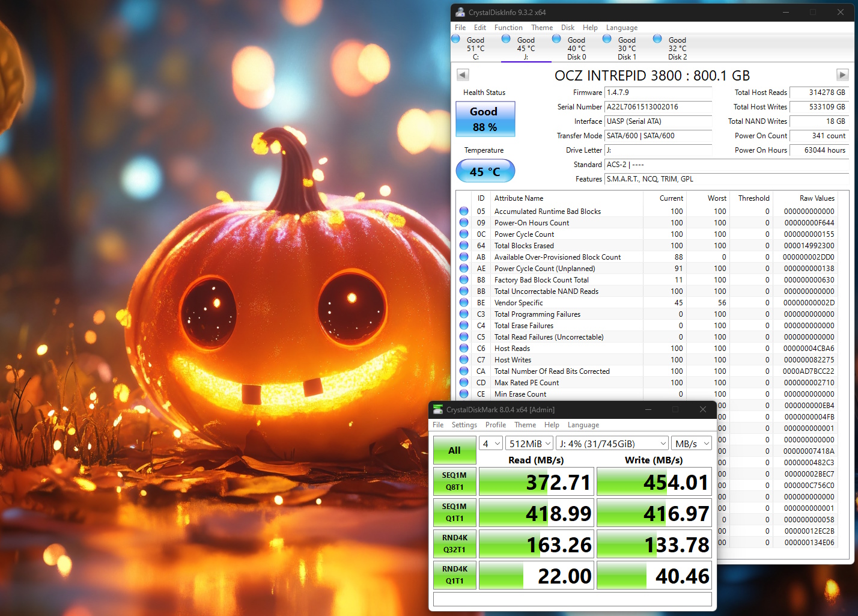Open CrystalDiskMark Language menu
Viewport: 858px width, 616px height.
click(583, 425)
